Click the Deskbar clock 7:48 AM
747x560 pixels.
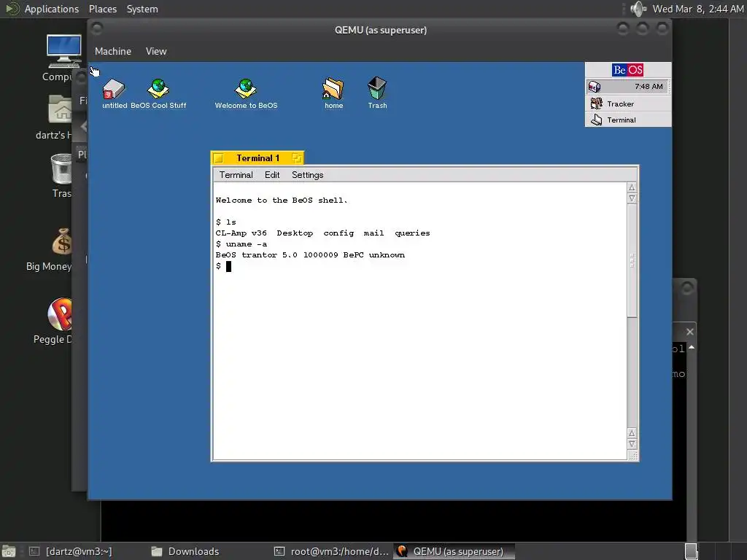pyautogui.click(x=649, y=87)
